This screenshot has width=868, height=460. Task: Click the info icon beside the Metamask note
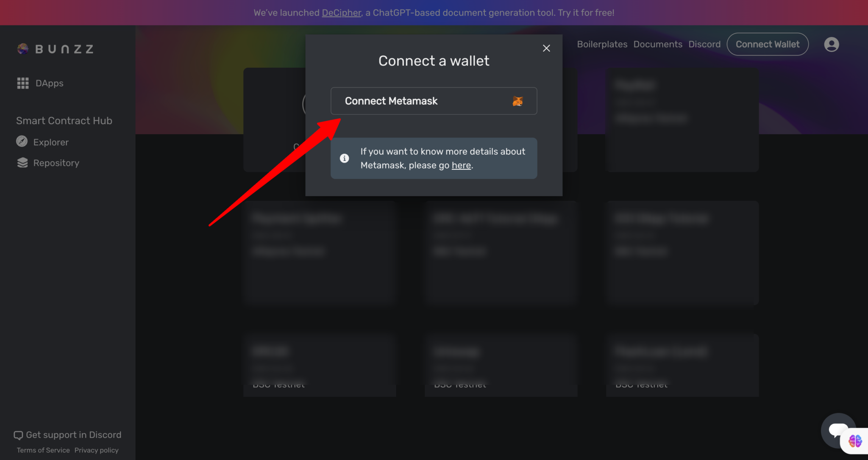pos(344,158)
